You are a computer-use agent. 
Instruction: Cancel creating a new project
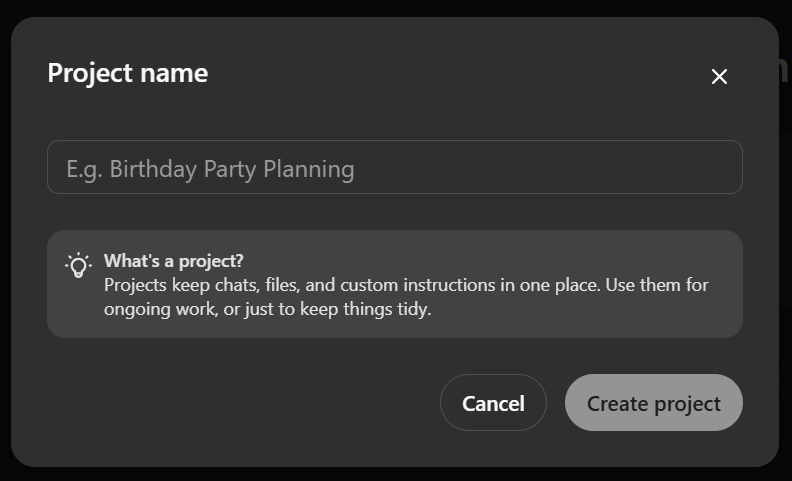[x=493, y=403]
